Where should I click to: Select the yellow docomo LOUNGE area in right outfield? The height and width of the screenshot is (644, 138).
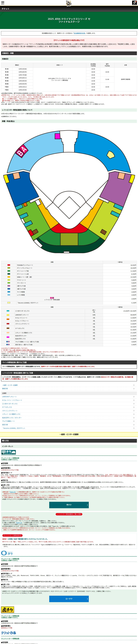111,155
